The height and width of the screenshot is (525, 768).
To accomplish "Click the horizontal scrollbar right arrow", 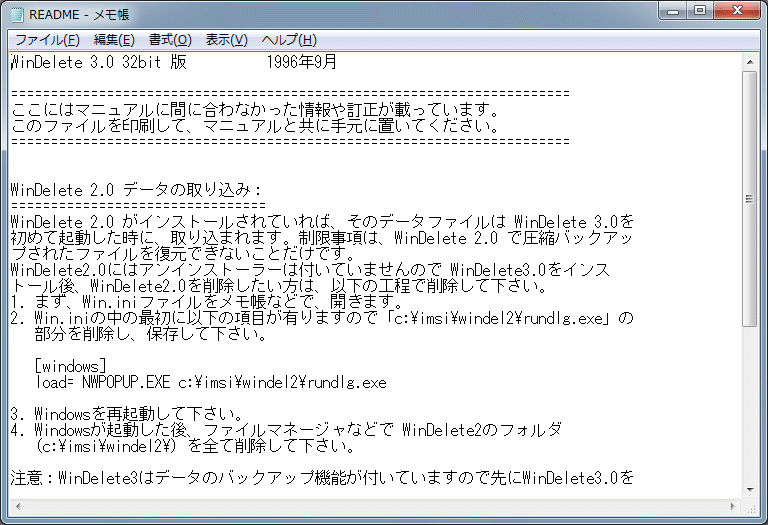I will pos(733,506).
